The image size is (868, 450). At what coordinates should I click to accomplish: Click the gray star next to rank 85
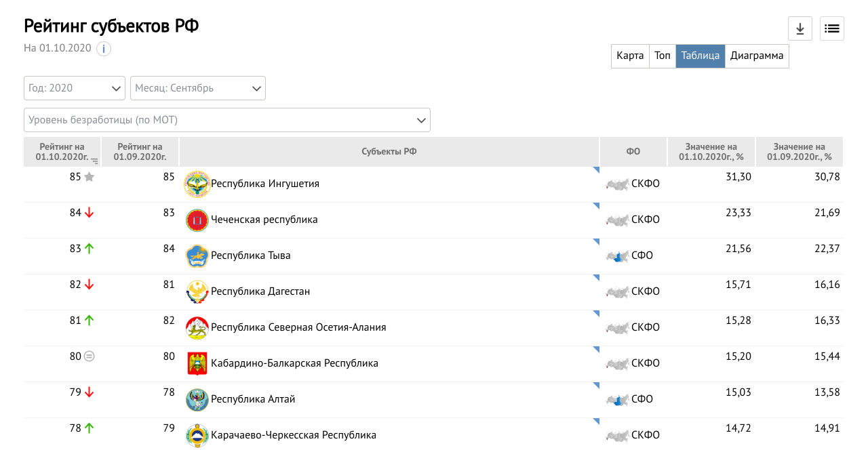(89, 177)
